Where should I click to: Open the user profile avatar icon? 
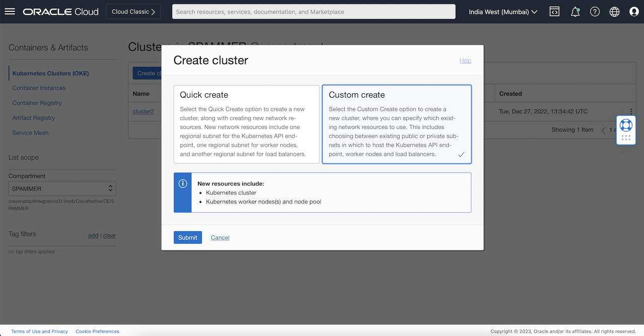pos(634,12)
